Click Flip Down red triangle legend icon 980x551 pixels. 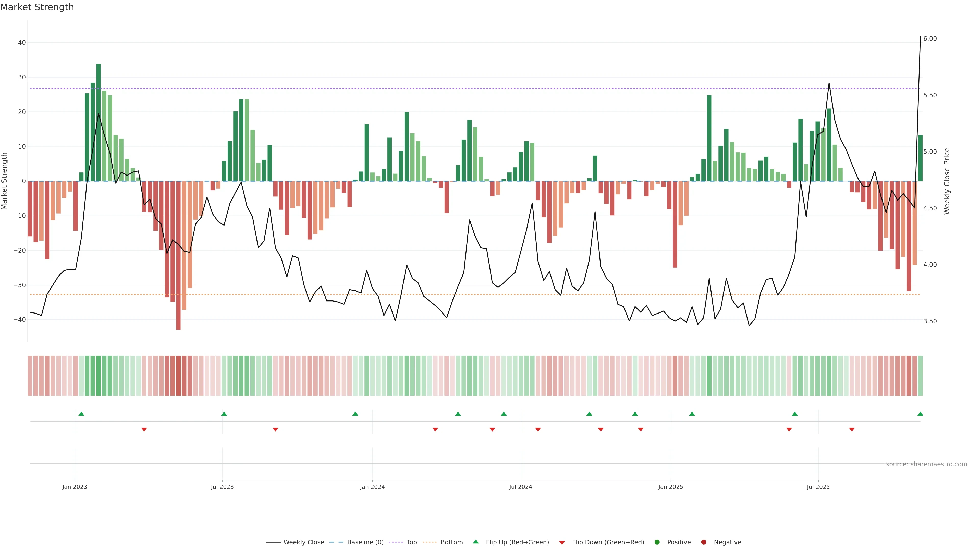pos(562,542)
